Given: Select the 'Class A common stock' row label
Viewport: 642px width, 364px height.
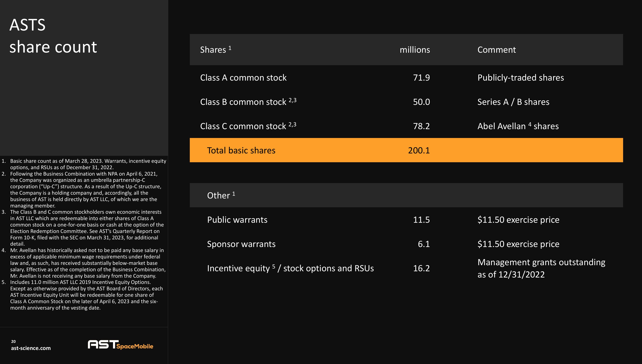Looking at the screenshot, I should [243, 77].
